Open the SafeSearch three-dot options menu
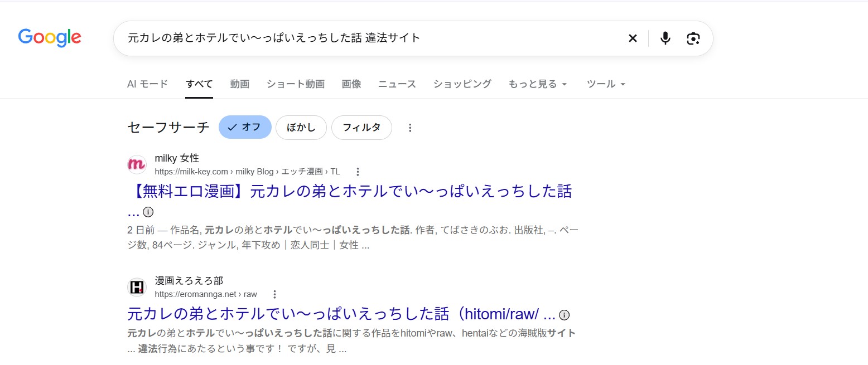Screen dimensions: 868x365 pos(410,128)
